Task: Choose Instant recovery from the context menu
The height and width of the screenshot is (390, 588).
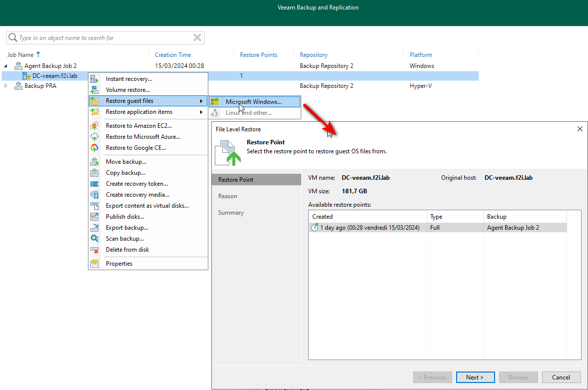Action: pyautogui.click(x=148, y=79)
